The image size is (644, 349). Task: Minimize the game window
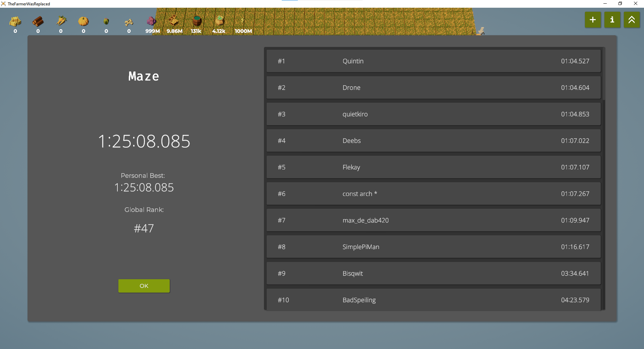605,4
